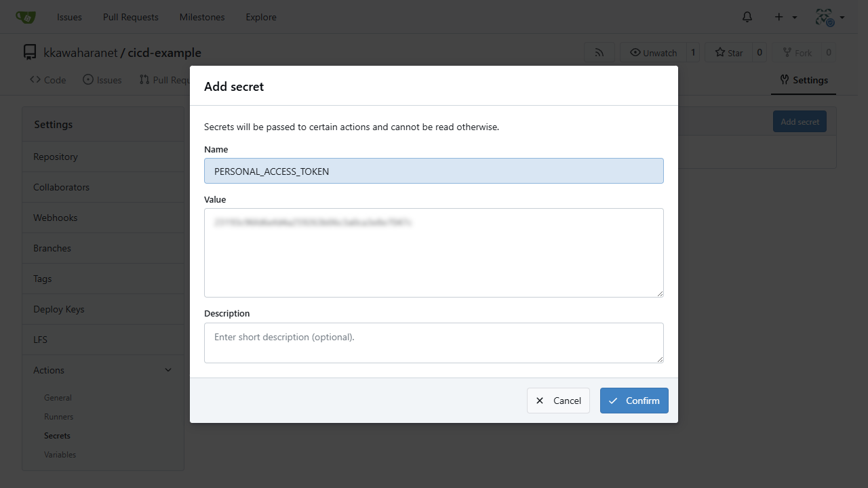Cancel the Add secret dialog
The height and width of the screenshot is (488, 868).
[558, 401]
